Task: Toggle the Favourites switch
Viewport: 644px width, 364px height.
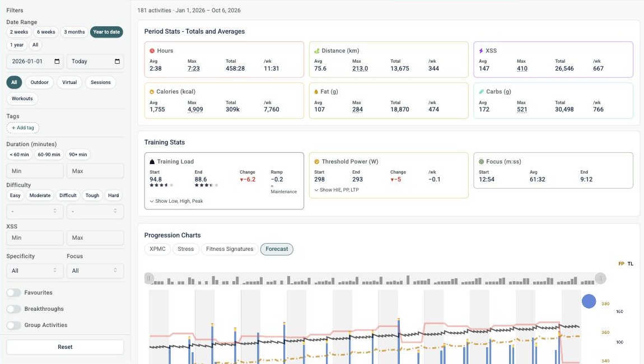Action: [x=13, y=292]
